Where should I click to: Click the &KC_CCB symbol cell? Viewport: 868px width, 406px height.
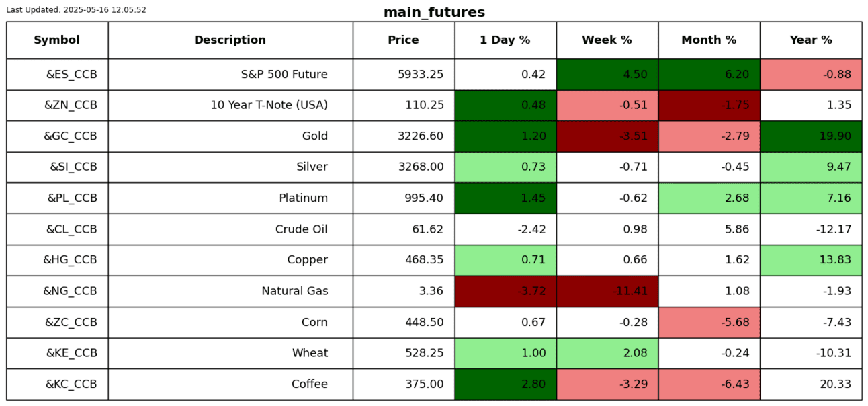71,384
